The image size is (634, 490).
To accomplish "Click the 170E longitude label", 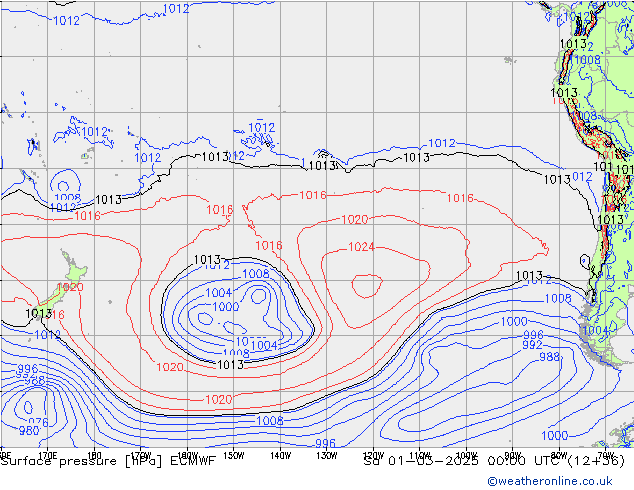I will click(47, 456).
